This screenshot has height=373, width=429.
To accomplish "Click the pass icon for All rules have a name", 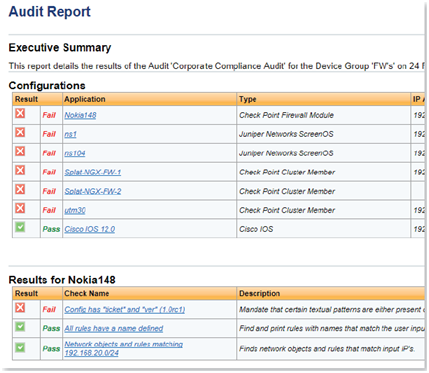I will point(20,326).
